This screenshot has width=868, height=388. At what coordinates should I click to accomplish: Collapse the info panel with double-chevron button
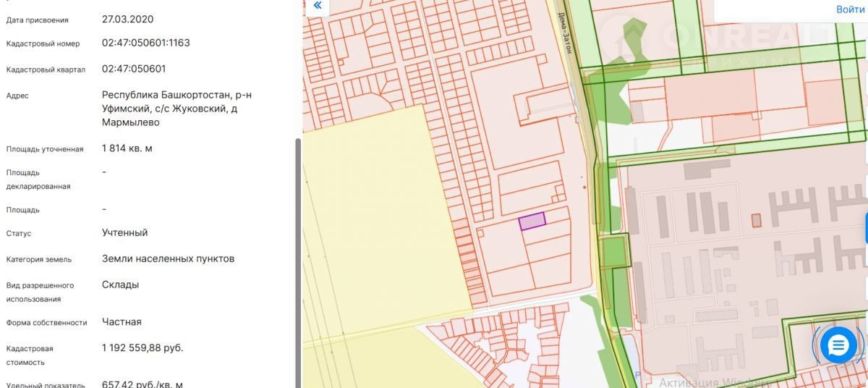point(316,7)
